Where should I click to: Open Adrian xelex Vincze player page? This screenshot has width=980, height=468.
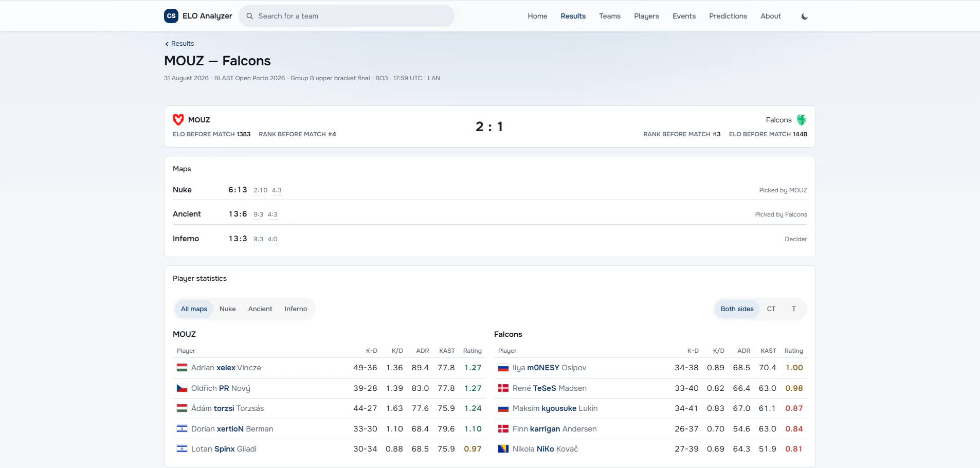pyautogui.click(x=226, y=368)
